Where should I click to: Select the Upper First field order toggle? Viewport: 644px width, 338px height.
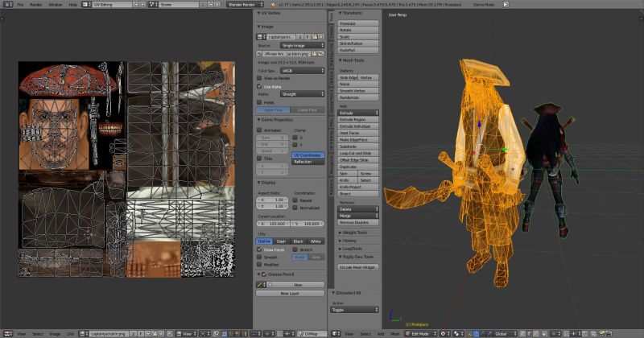(x=273, y=110)
